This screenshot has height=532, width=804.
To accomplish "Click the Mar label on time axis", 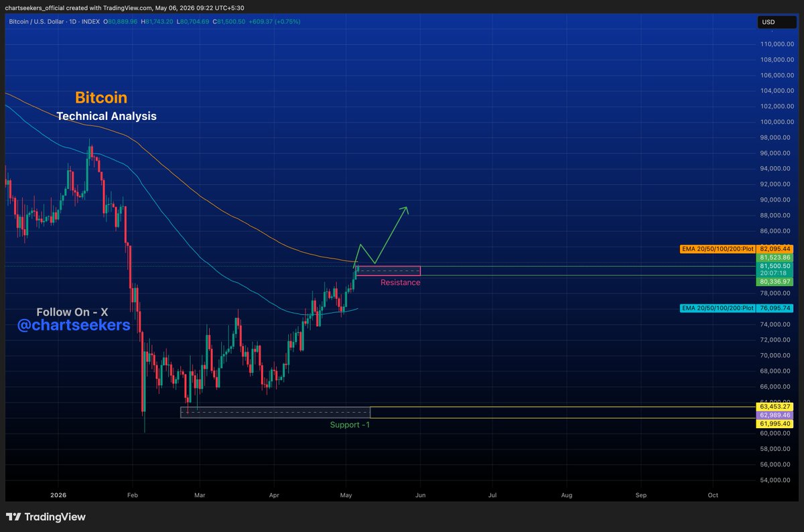I will (199, 496).
